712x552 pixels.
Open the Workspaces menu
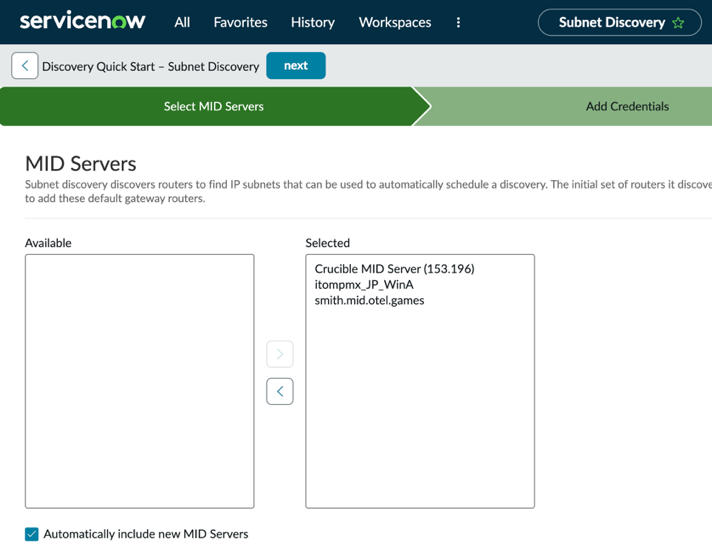click(395, 22)
